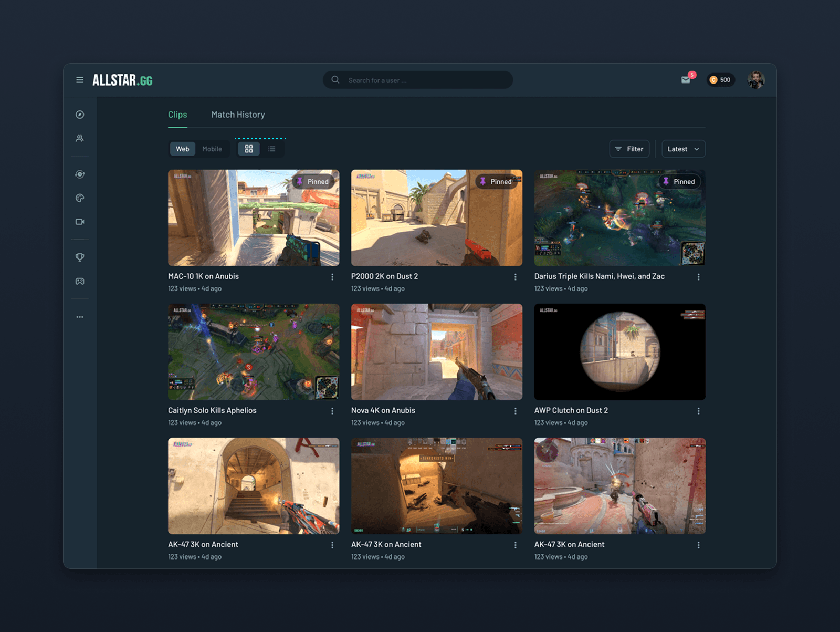Open the video camera icon in sidebar
Image resolution: width=840 pixels, height=632 pixels.
click(x=80, y=222)
